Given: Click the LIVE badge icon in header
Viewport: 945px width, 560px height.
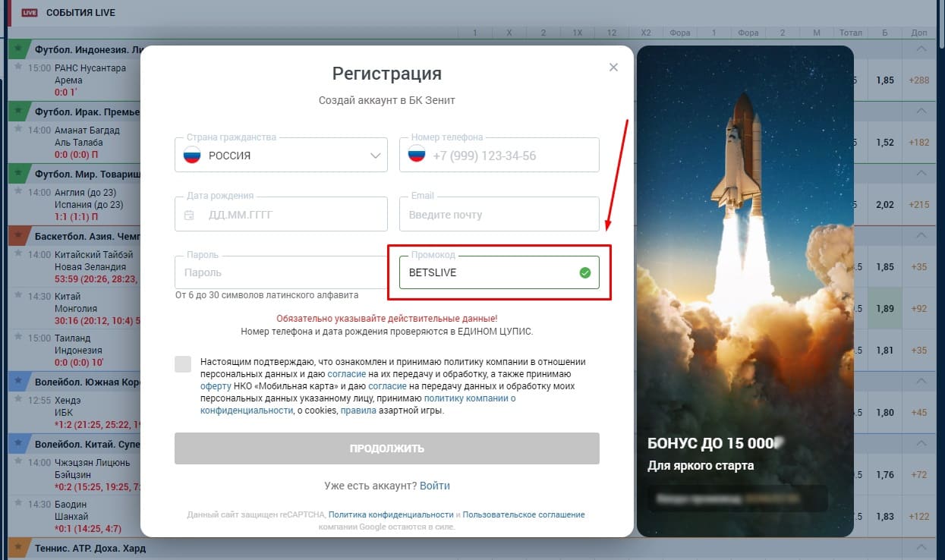Looking at the screenshot, I should 30,13.
